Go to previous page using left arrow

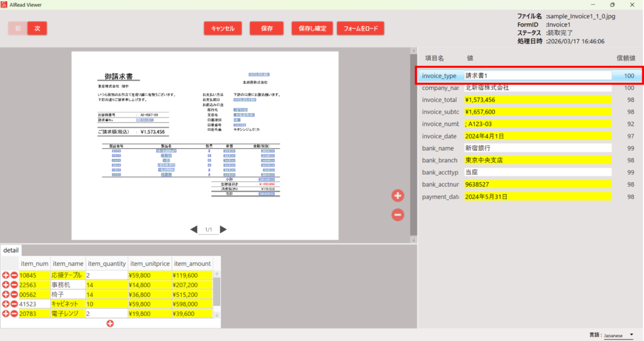194,230
